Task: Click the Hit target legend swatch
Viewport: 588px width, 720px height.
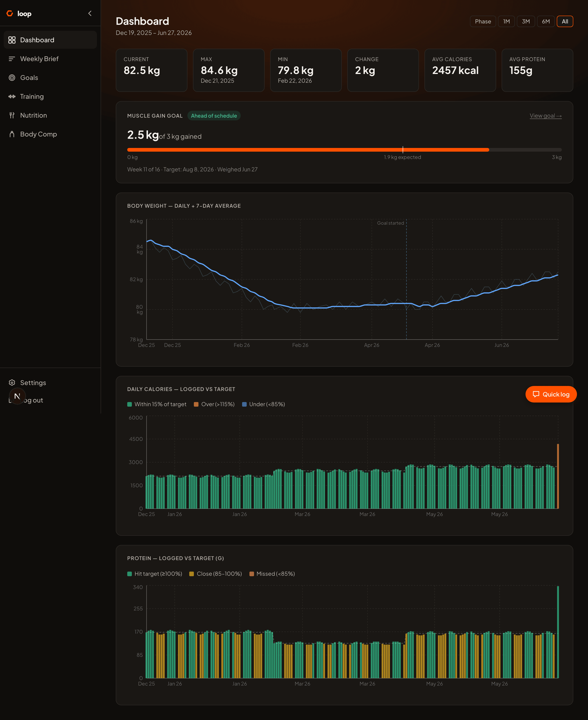Action: tap(129, 574)
